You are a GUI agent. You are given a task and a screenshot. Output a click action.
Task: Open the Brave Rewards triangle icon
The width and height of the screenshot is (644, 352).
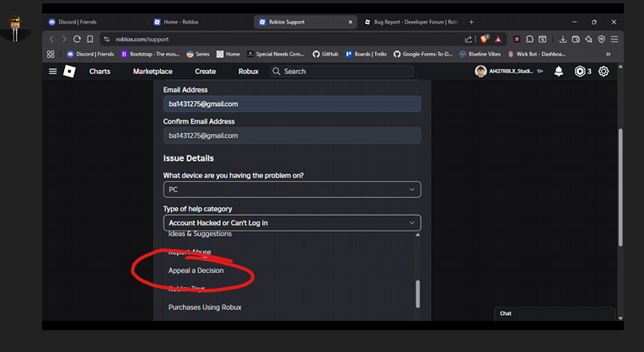tap(498, 40)
